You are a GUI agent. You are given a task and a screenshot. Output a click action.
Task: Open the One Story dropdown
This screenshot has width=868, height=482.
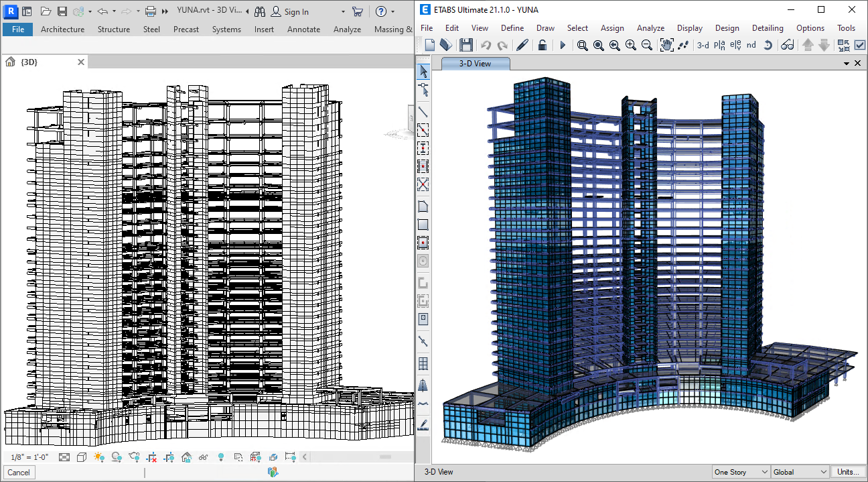[x=740, y=472]
